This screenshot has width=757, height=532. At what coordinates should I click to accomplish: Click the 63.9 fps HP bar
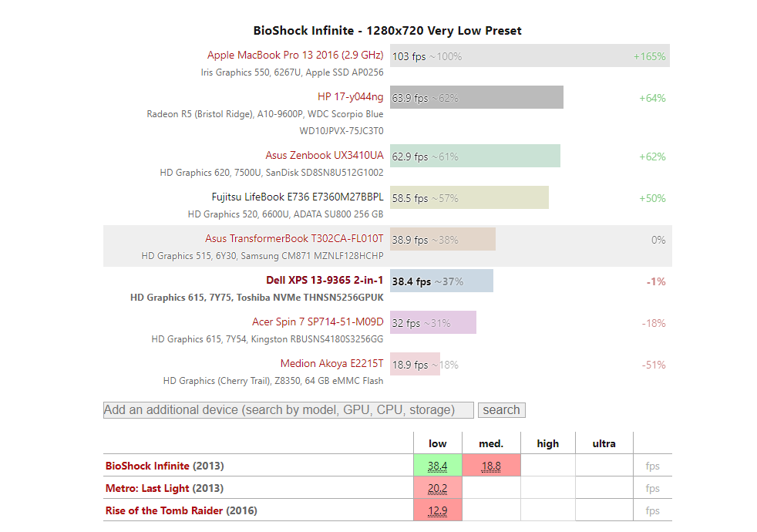click(476, 97)
